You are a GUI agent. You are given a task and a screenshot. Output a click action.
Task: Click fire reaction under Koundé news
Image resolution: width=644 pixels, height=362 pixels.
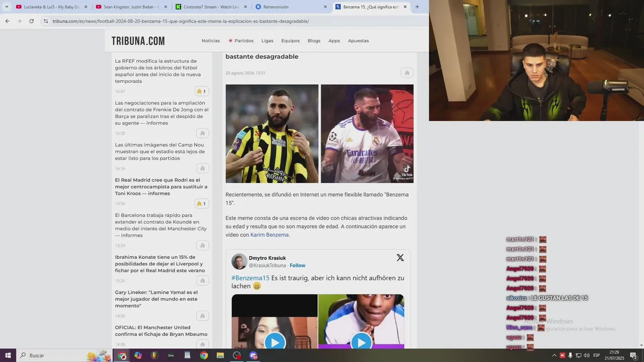(x=202, y=245)
